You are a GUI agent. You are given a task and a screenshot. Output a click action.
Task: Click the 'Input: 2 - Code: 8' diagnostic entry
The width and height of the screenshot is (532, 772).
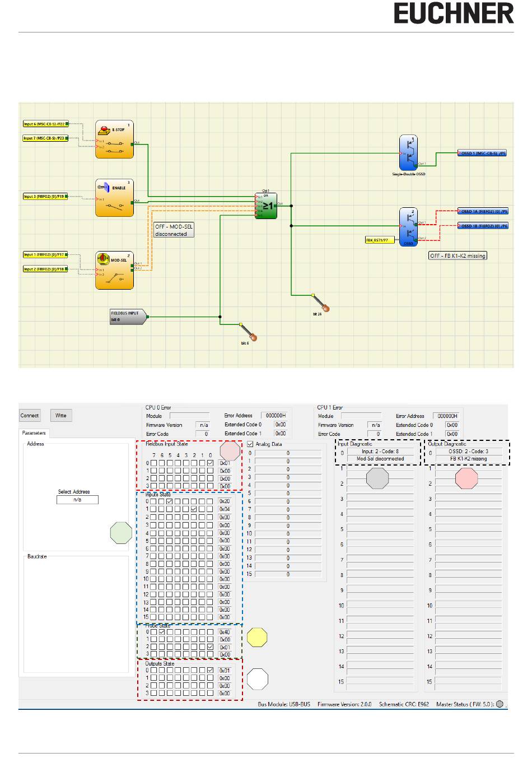pos(380,452)
